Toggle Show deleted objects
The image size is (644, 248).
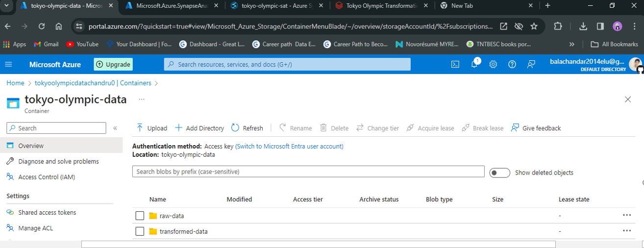tap(500, 173)
